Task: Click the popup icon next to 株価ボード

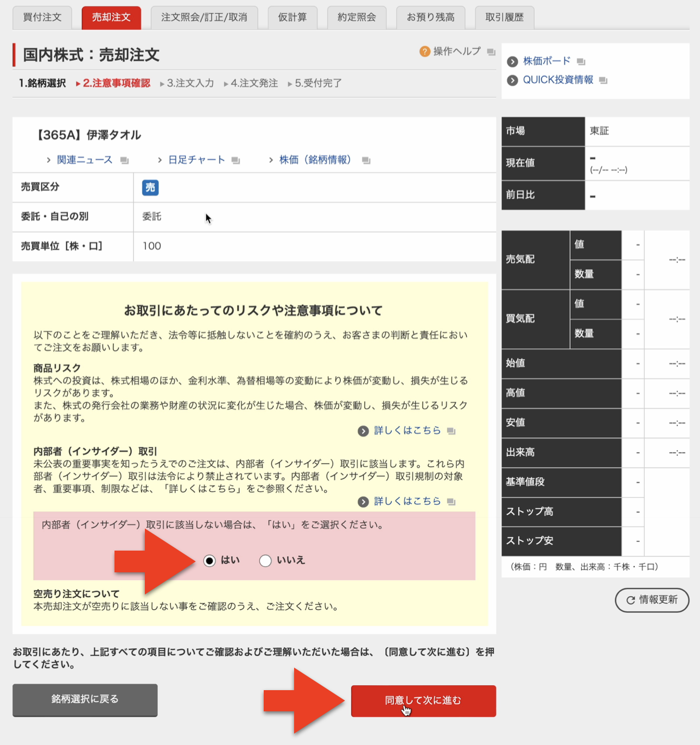Action: [581, 61]
